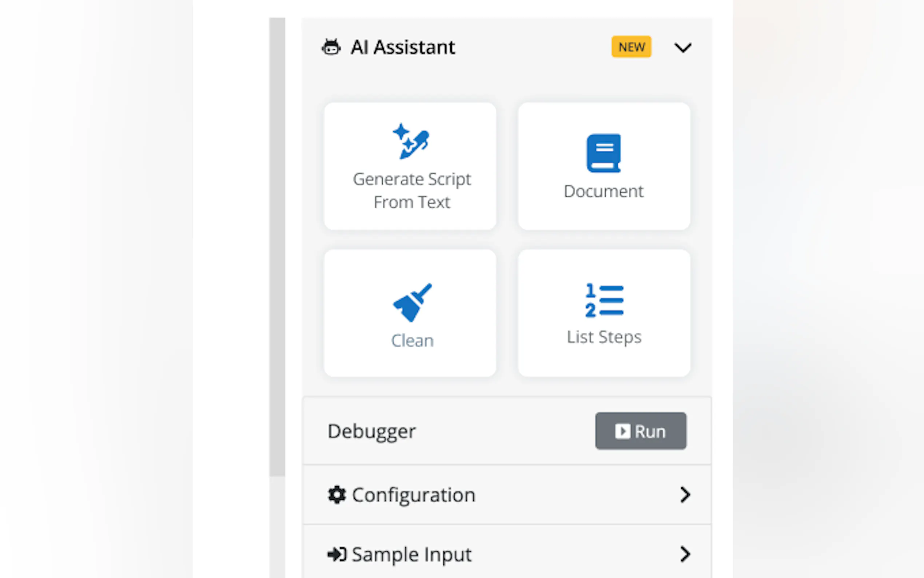Screen dimensions: 924x578
Task: Click the numbered List Steps icon
Action: coord(604,301)
